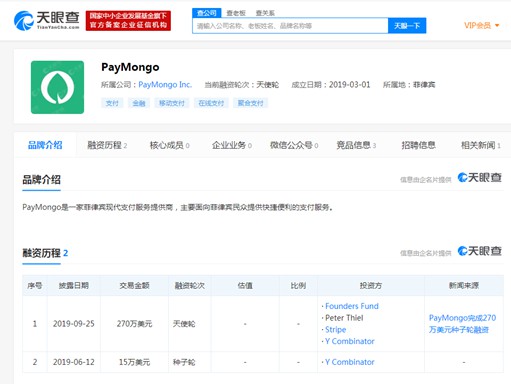Open the Stripe investor link

[x=335, y=330]
